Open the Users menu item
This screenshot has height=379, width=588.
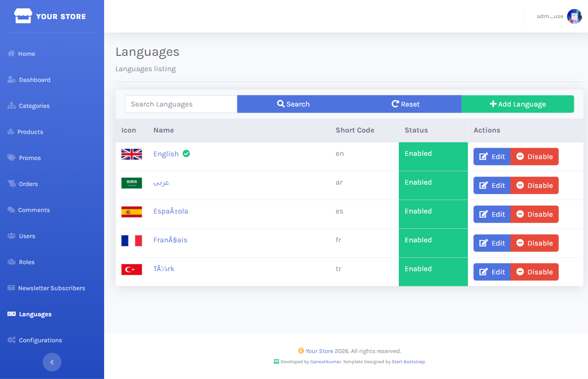coord(52,236)
